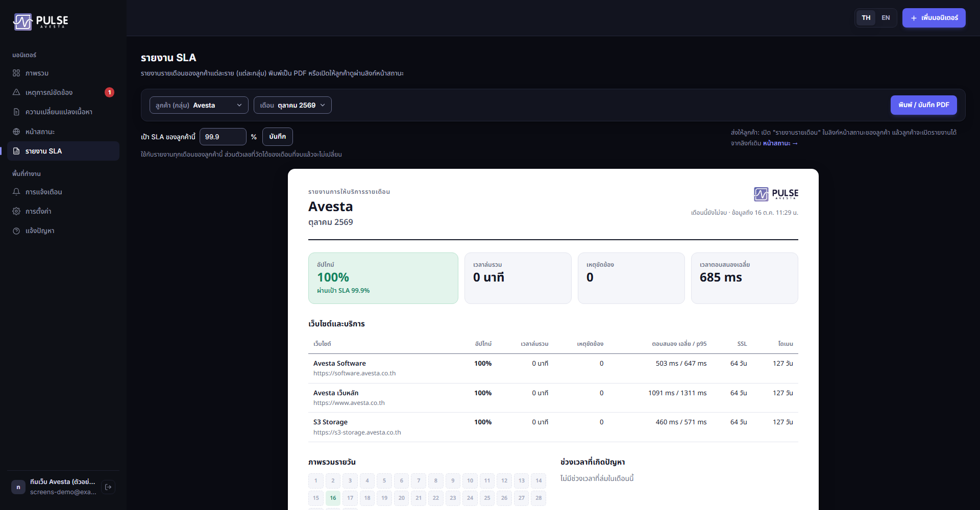Select day 16 in daily overview
Image resolution: width=980 pixels, height=510 pixels.
click(x=333, y=498)
